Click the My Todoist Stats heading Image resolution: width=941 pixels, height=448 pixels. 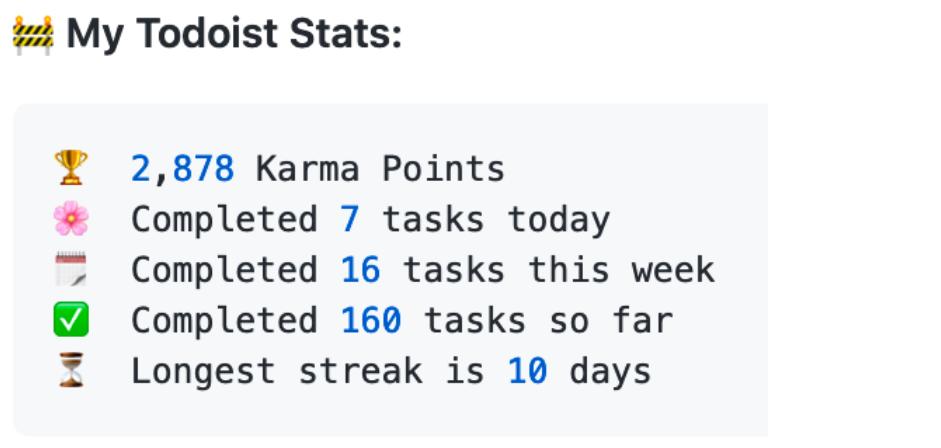[x=234, y=36]
